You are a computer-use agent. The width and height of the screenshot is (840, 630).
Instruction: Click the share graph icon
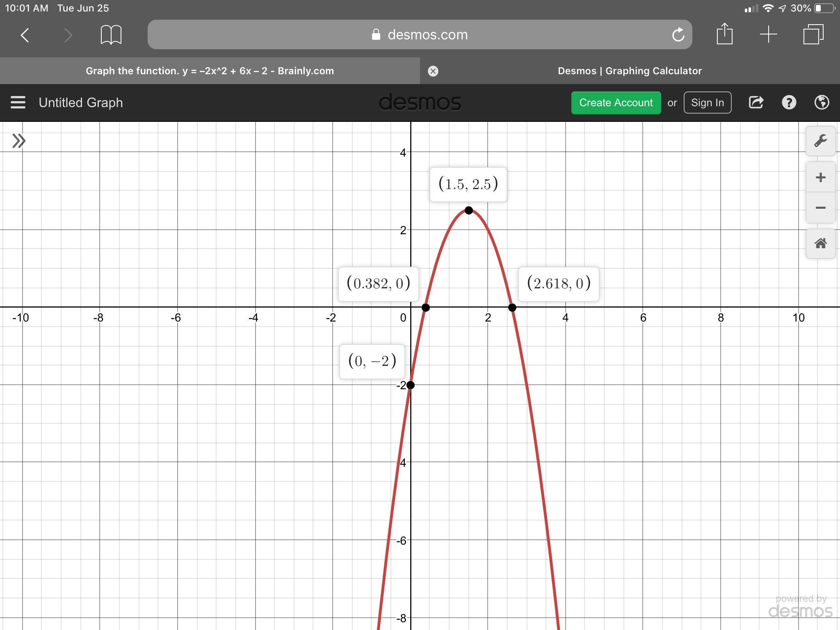(756, 103)
